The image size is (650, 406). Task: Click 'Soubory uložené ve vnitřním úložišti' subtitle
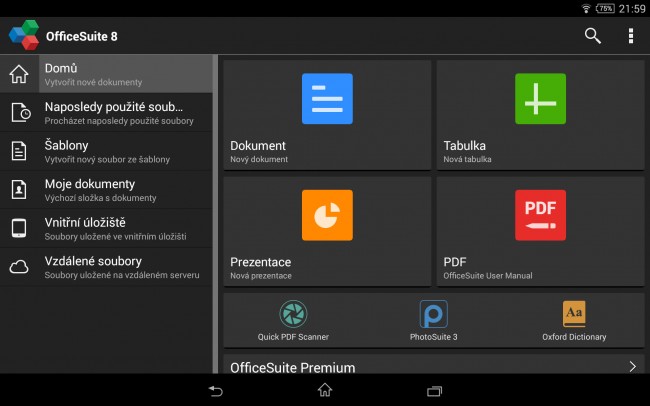click(x=115, y=236)
